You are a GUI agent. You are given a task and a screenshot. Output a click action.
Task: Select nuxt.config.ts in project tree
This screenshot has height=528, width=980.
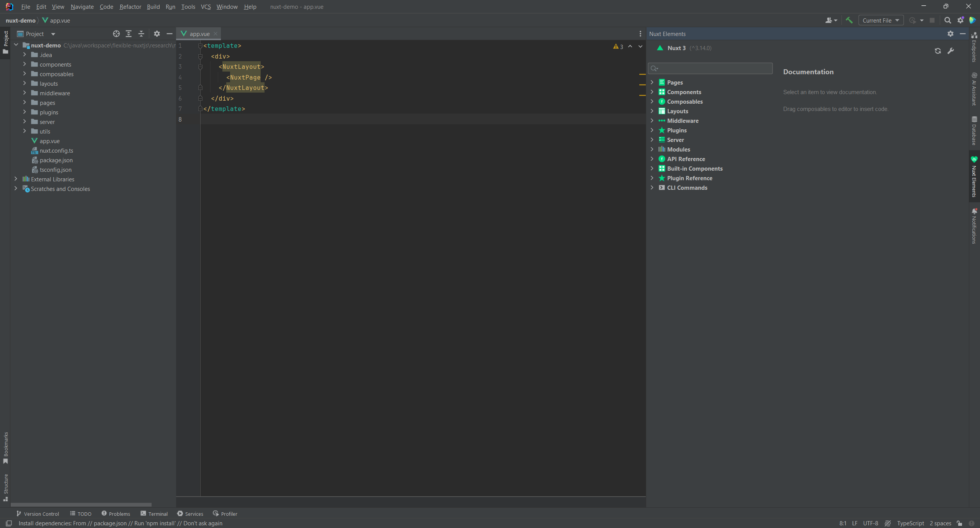(x=56, y=150)
